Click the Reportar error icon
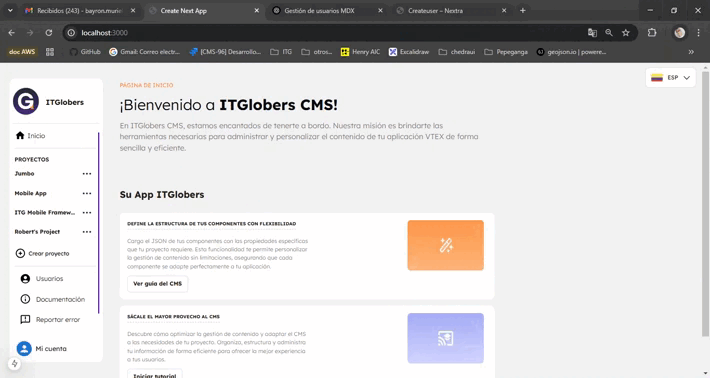Screen dimensions: 710x378 pyautogui.click(x=25, y=320)
